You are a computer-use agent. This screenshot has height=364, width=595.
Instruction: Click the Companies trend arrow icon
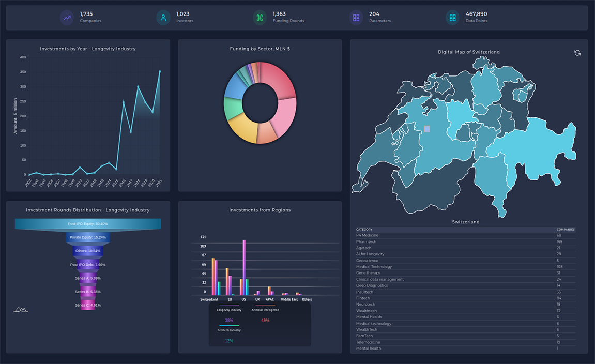pyautogui.click(x=67, y=18)
